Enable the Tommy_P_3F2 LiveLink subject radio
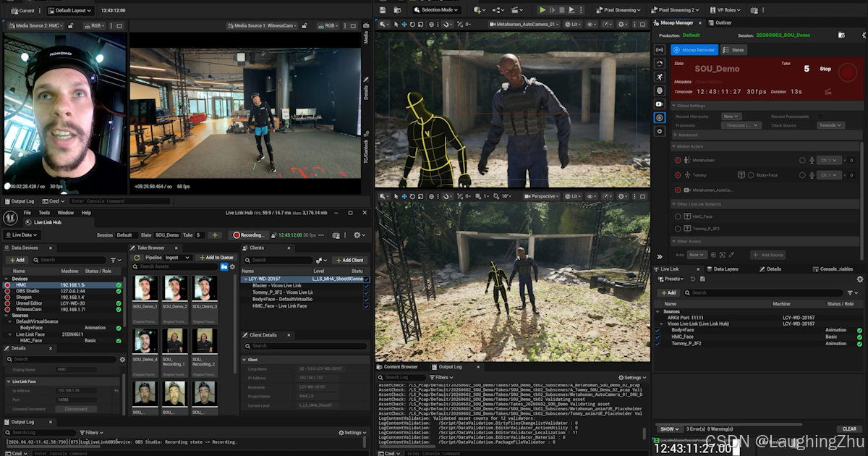 [x=678, y=228]
